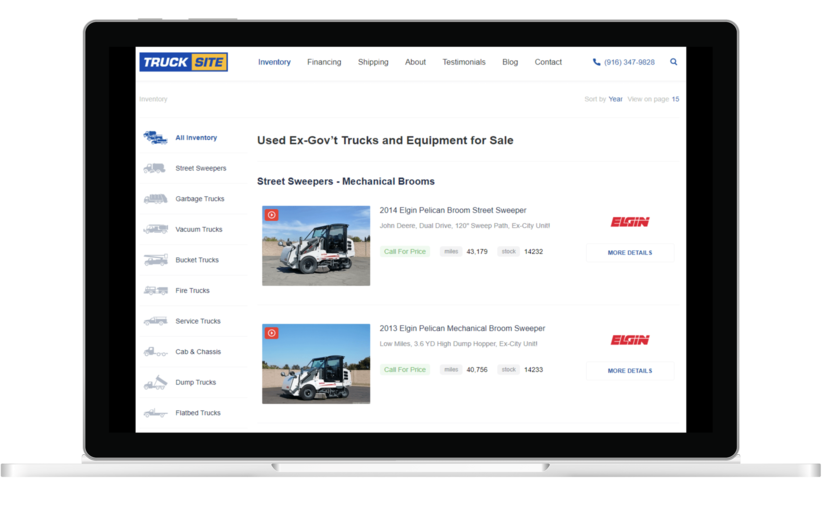Click red video badge on 2013 Elgin photo
This screenshot has height=525, width=825.
271,333
